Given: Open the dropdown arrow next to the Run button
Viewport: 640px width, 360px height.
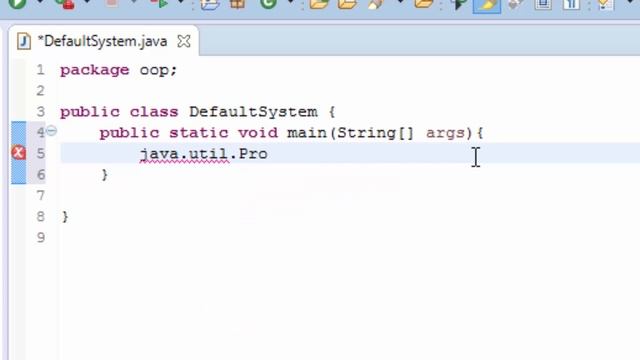Looking at the screenshot, I should coord(40,2).
